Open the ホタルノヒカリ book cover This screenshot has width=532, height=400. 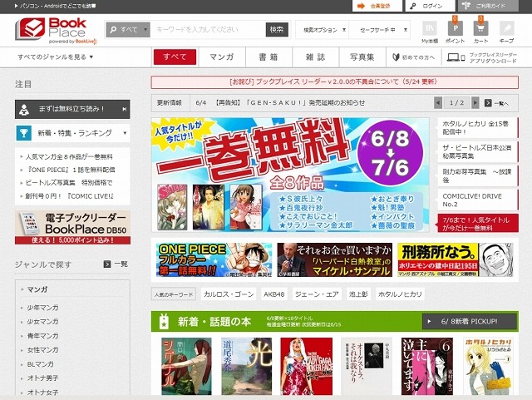pos(489,366)
